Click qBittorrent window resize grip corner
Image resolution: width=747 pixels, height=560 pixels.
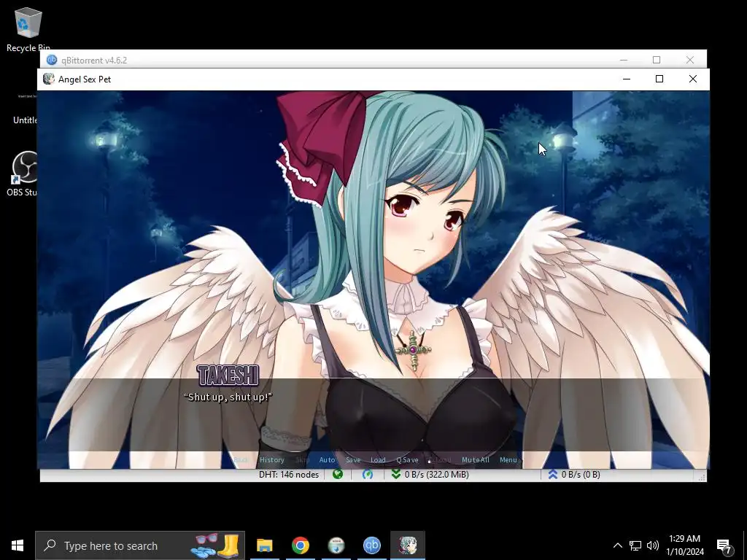pyautogui.click(x=702, y=477)
